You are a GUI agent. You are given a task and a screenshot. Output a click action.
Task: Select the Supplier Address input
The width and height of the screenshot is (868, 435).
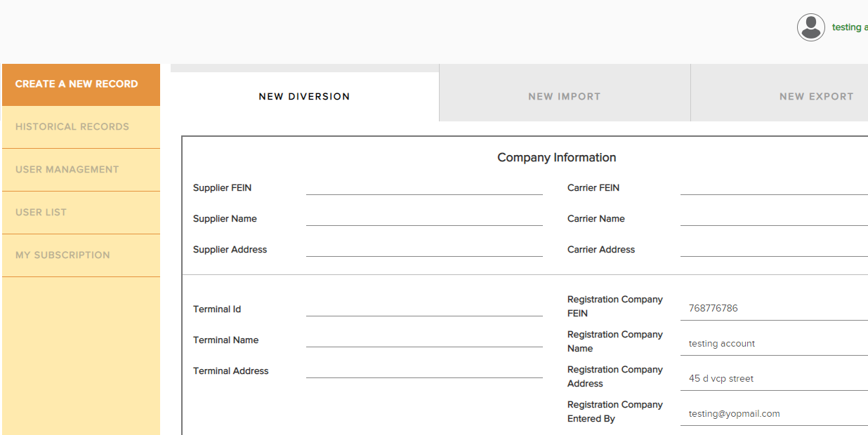click(424, 249)
